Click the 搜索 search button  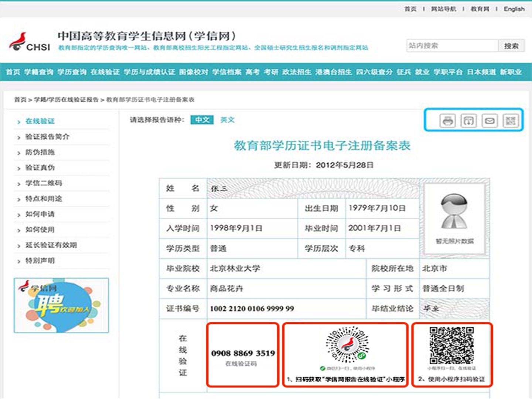pyautogui.click(x=512, y=45)
